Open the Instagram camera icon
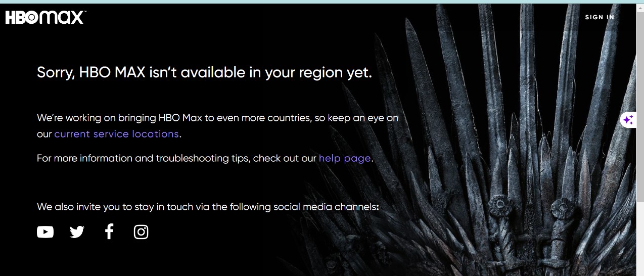Image resolution: width=644 pixels, height=276 pixels. pyautogui.click(x=141, y=232)
